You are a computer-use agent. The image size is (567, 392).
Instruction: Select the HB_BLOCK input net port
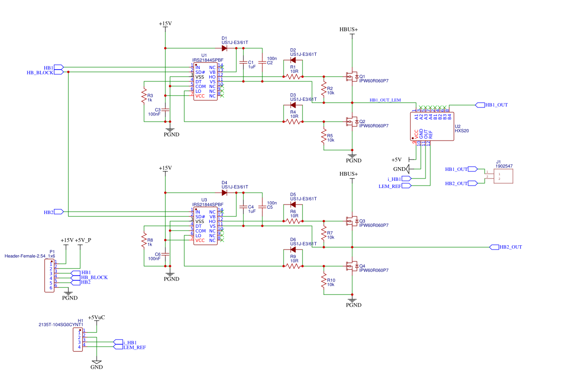point(59,72)
